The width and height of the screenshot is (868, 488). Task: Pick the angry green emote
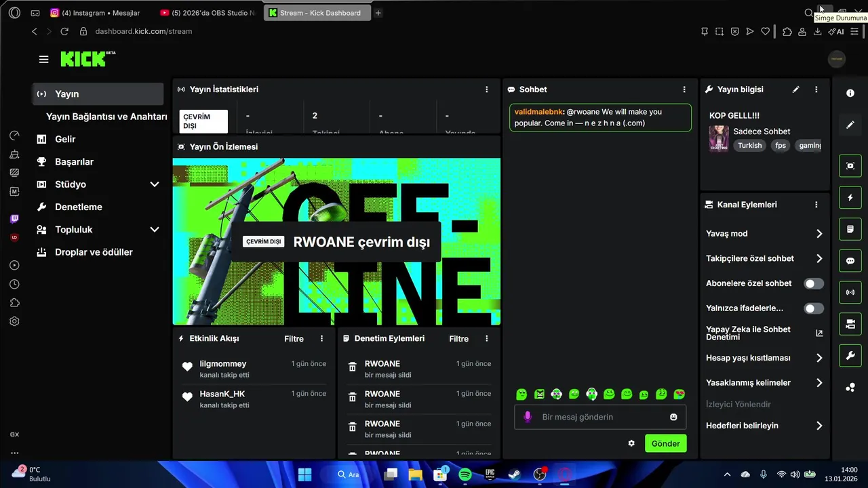(539, 394)
